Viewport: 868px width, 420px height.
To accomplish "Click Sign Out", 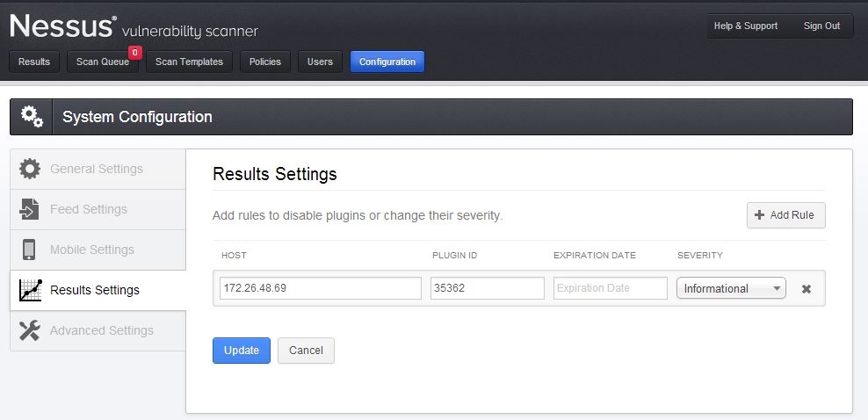I will (x=822, y=26).
